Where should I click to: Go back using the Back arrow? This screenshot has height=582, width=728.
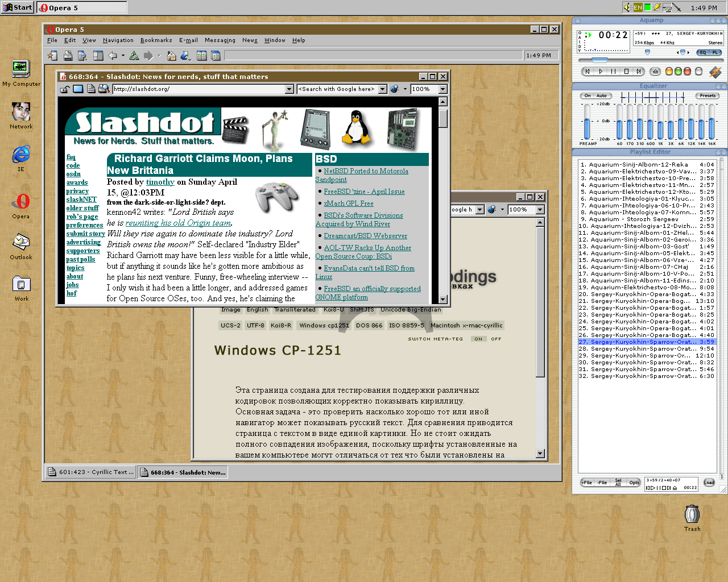pyautogui.click(x=113, y=56)
